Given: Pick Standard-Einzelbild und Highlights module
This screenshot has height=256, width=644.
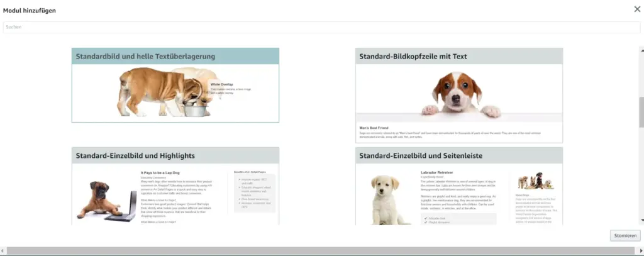Looking at the screenshot, I should pyautogui.click(x=175, y=186).
